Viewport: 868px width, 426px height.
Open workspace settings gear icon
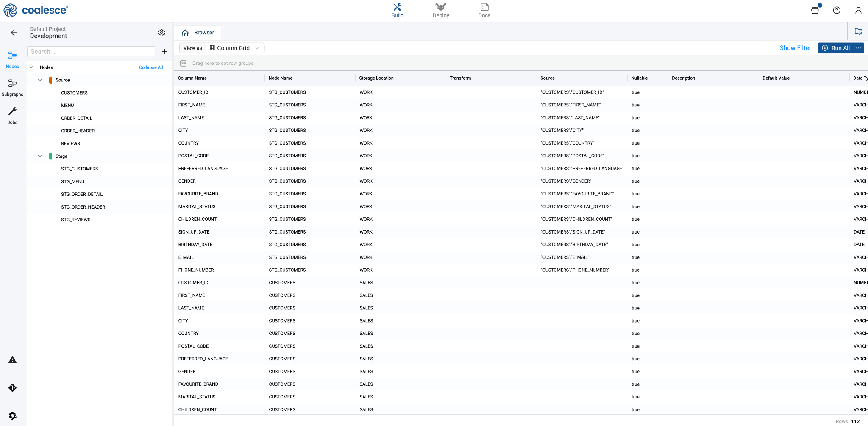(x=161, y=33)
